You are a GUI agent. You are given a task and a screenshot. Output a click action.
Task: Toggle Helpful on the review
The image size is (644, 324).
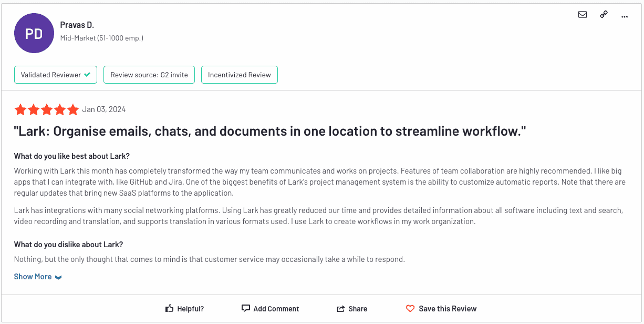tap(184, 308)
